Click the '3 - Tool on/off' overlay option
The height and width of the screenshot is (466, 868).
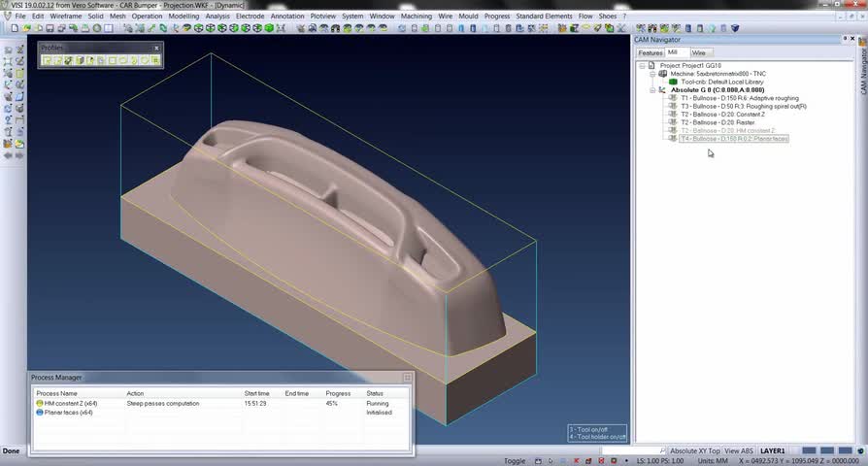tap(588, 429)
